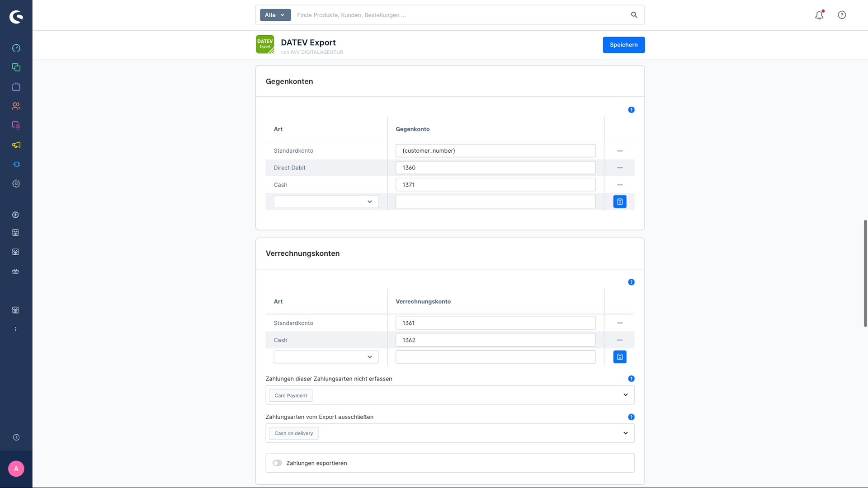This screenshot has height=488, width=868.
Task: Open the Content sidebar icon
Action: 16,125
